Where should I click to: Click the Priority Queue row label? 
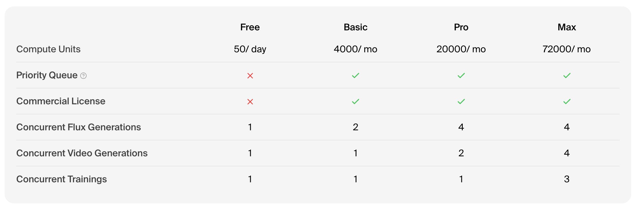point(47,75)
